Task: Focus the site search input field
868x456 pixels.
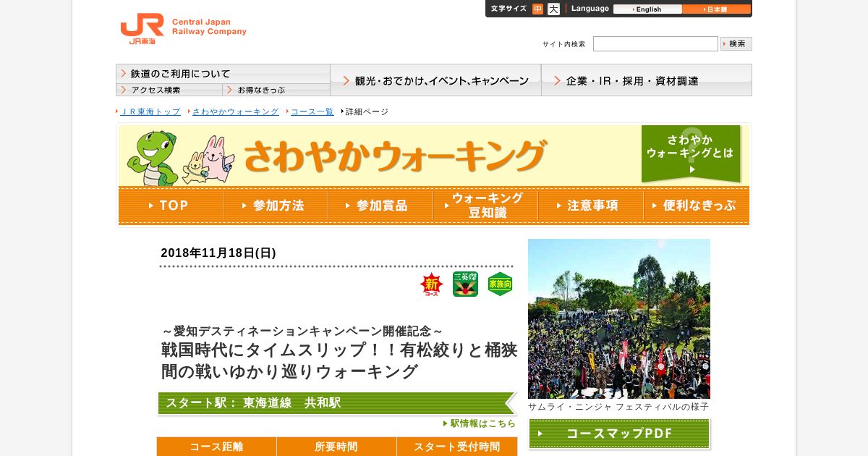Action: tap(655, 44)
